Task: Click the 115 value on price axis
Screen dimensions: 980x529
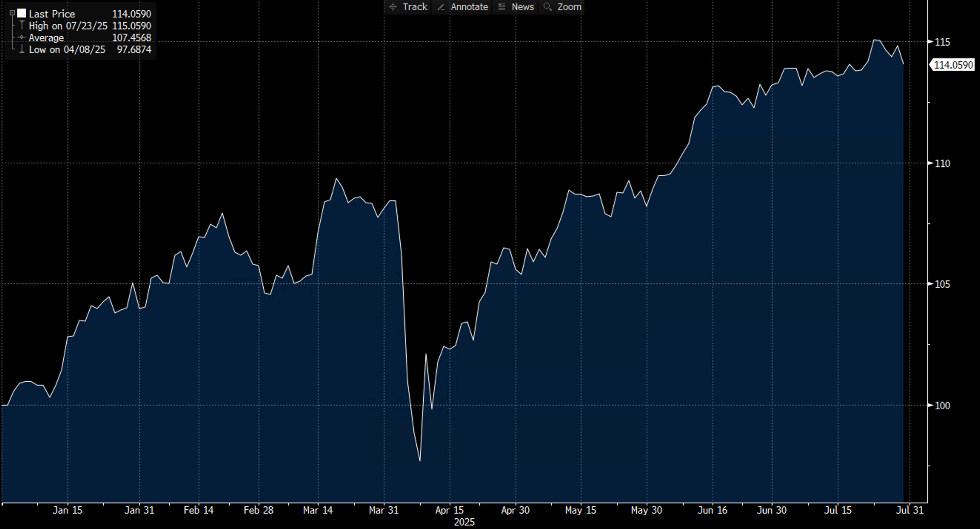Action: pos(942,42)
